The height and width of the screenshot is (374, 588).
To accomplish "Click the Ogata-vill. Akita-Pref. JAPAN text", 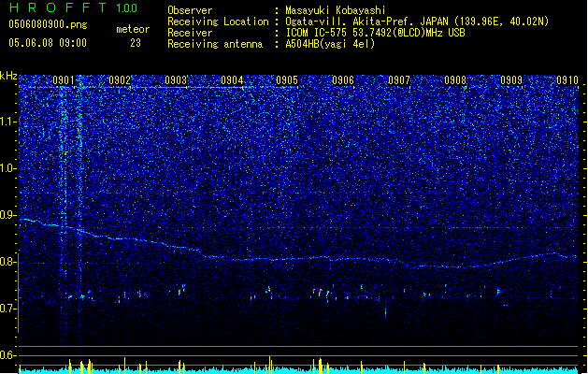I will point(366,22).
